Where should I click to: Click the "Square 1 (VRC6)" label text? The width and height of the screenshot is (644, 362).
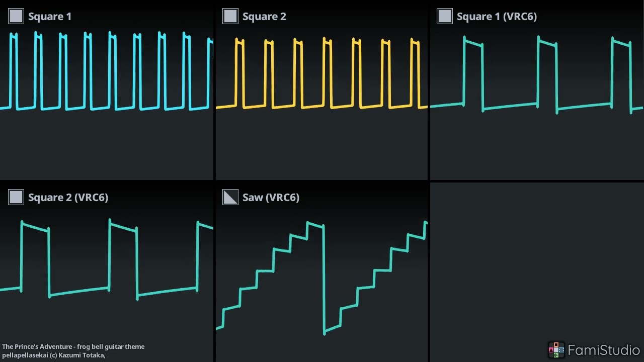[x=497, y=17]
